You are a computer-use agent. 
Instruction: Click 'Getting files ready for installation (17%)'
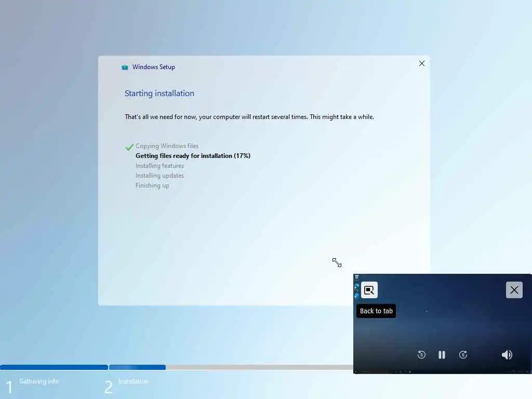tap(193, 156)
